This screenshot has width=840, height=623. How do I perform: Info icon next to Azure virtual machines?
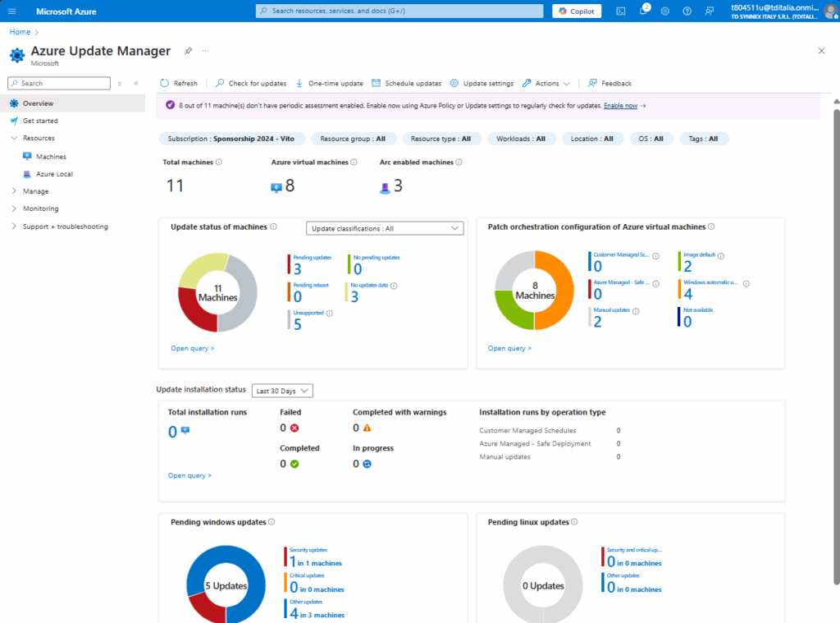coord(354,162)
